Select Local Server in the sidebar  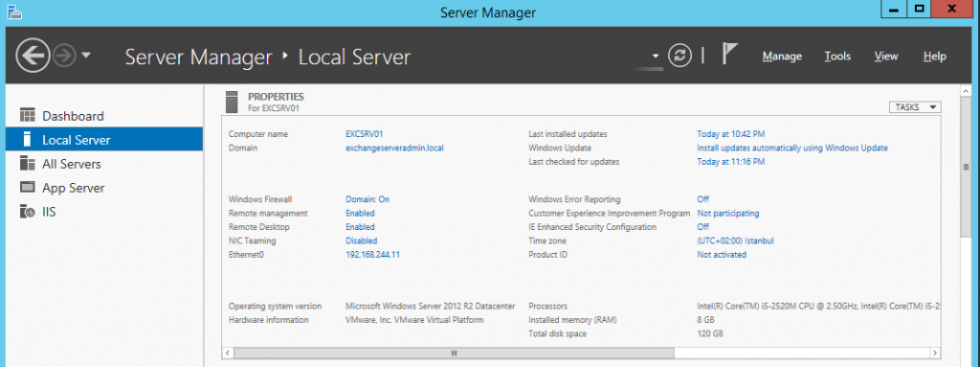point(104,139)
